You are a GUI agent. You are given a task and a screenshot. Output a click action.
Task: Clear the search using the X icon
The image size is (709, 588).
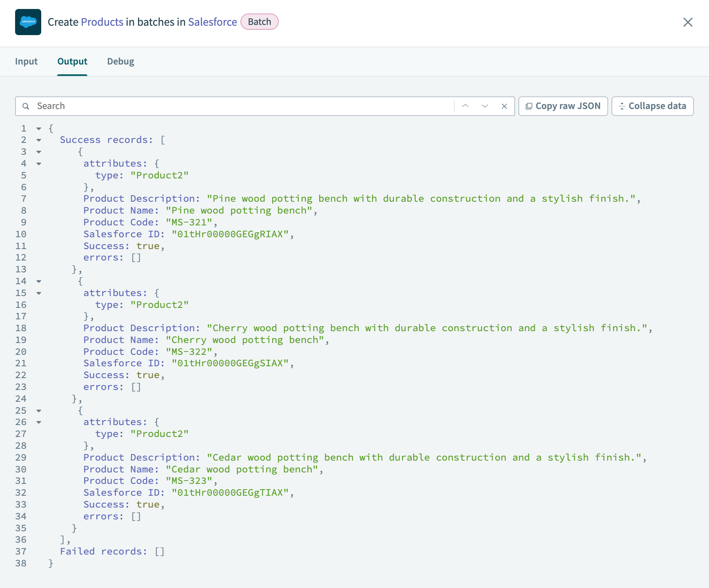[505, 106]
